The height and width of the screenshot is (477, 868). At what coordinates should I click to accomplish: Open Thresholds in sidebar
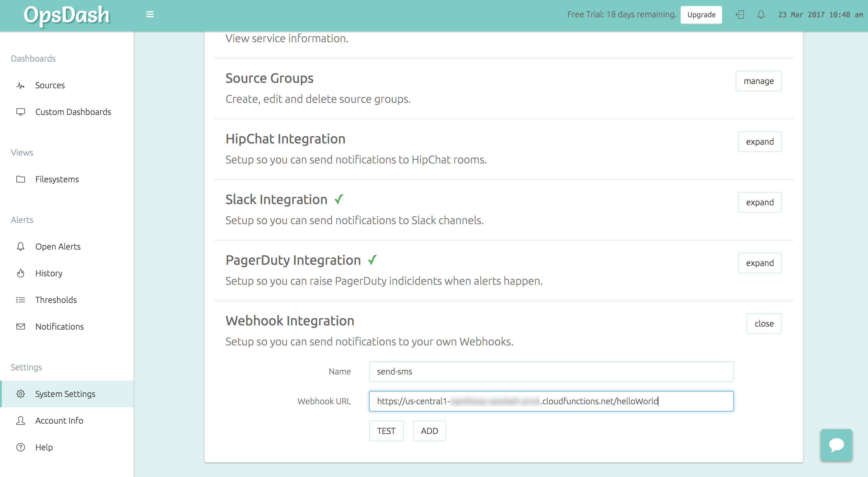[x=56, y=300]
